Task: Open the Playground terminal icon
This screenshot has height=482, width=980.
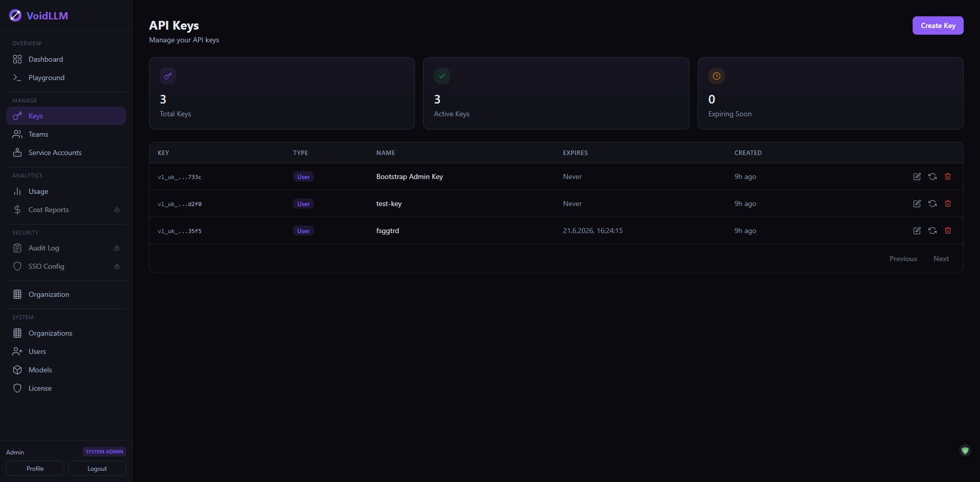Action: pyautogui.click(x=17, y=78)
